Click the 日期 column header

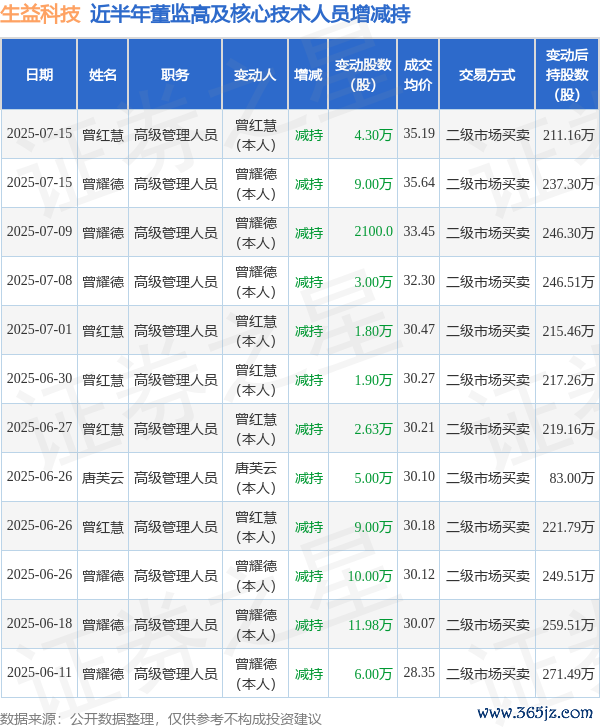click(39, 75)
